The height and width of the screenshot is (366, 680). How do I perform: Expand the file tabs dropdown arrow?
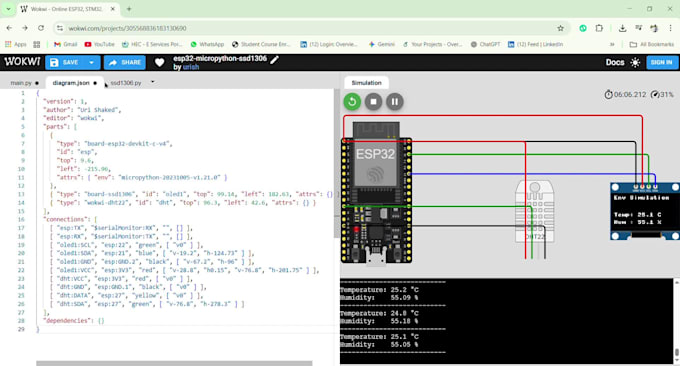click(153, 82)
